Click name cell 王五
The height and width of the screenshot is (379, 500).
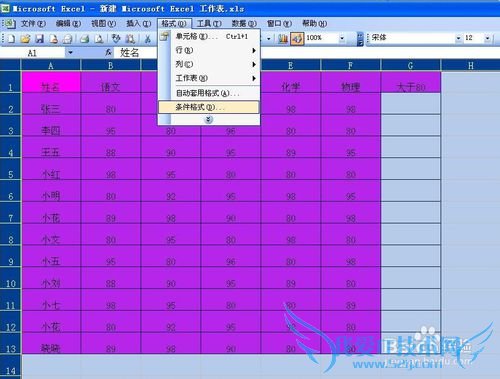tap(51, 148)
